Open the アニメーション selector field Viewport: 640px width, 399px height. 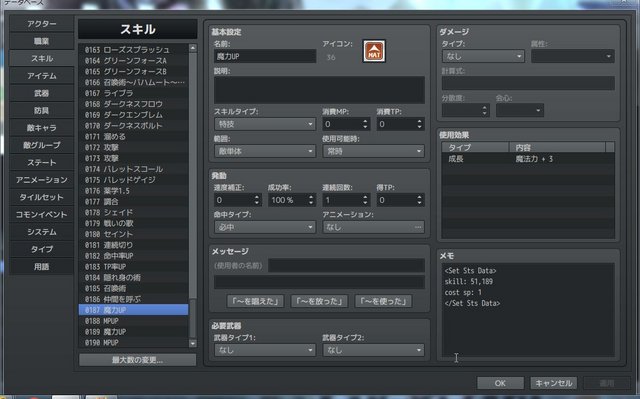(373, 227)
